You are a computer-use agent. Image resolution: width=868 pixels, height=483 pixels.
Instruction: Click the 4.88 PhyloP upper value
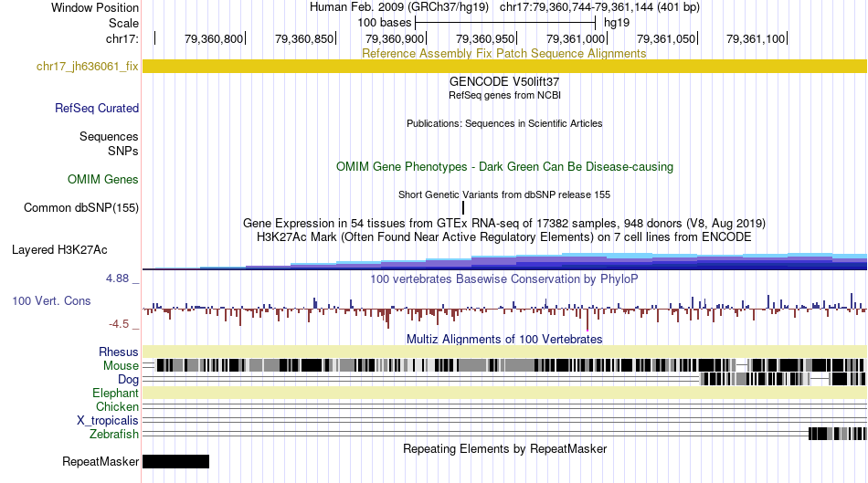(117, 278)
